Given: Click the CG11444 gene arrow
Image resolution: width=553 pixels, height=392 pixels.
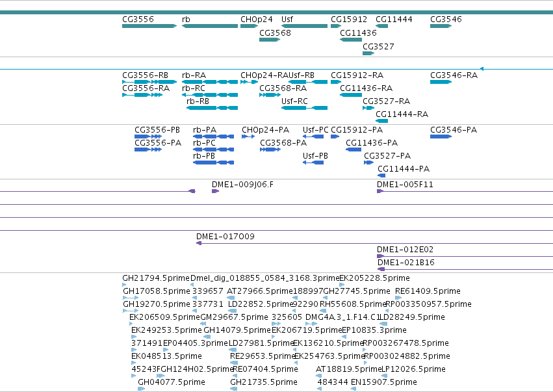Looking at the screenshot, I should (x=382, y=26).
